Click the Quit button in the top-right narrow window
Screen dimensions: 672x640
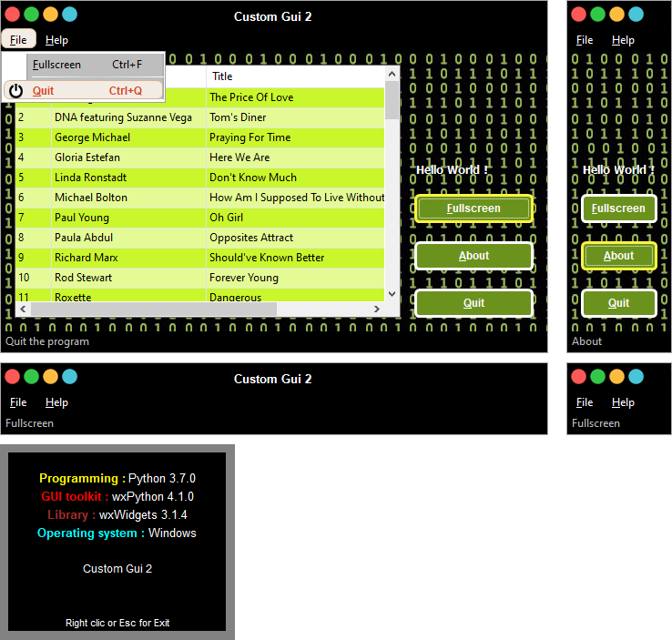[x=618, y=303]
